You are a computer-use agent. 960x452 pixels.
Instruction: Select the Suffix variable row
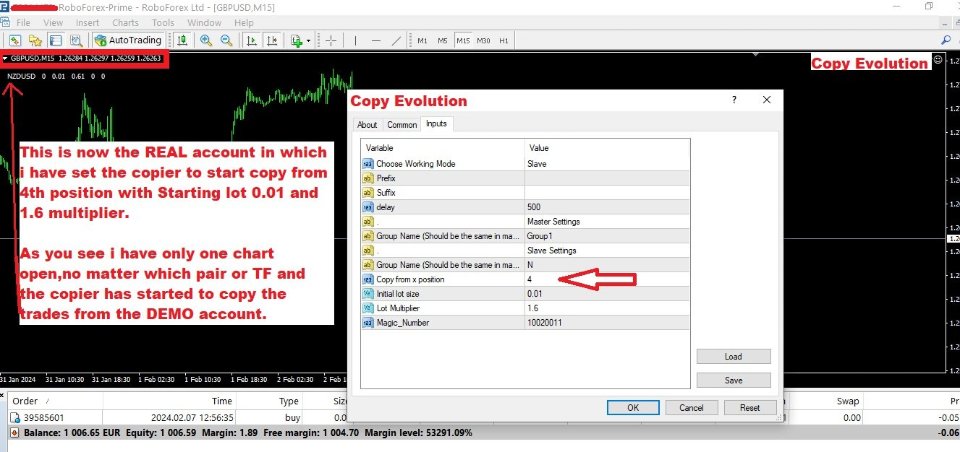click(525, 192)
